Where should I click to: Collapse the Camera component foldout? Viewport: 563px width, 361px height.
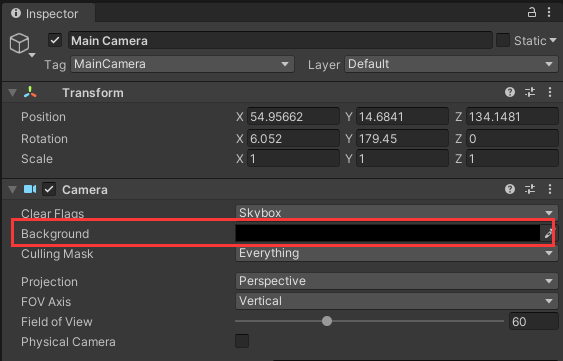[x=13, y=189]
